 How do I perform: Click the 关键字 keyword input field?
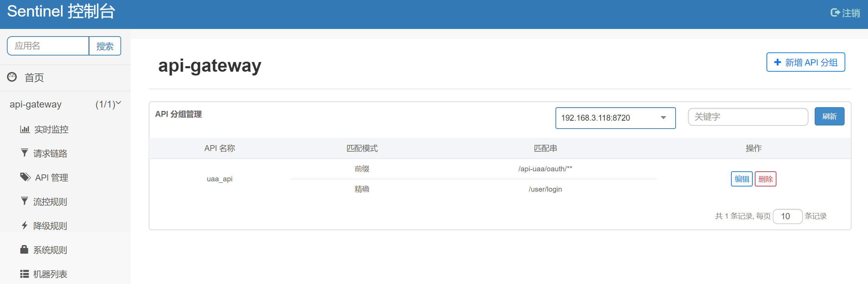click(748, 117)
